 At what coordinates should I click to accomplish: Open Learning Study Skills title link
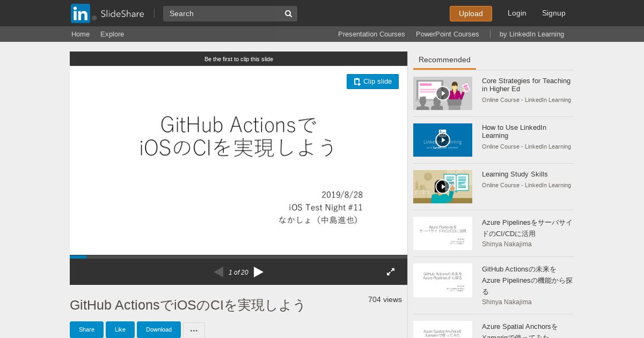(515, 174)
